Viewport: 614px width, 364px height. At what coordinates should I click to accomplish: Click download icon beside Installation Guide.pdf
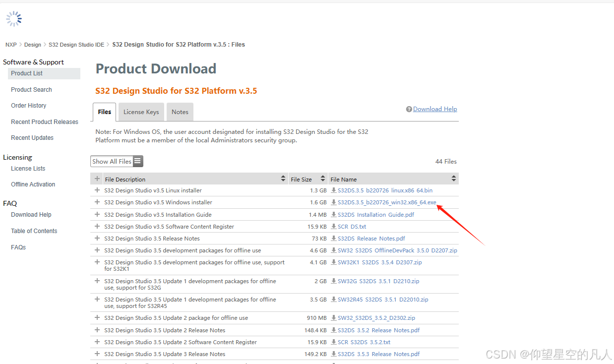334,215
